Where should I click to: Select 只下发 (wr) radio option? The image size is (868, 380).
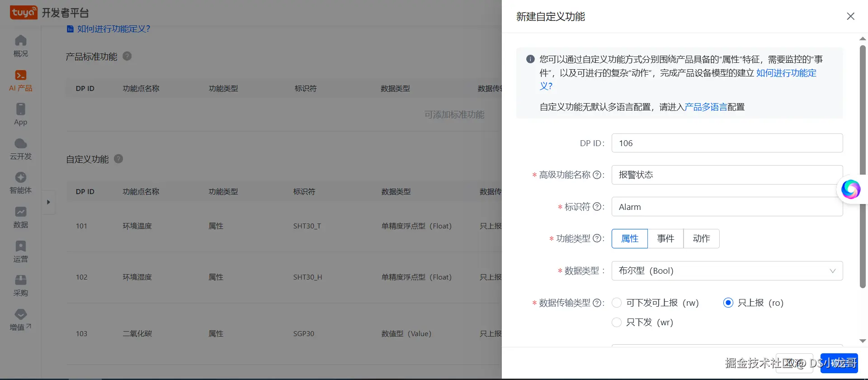click(617, 322)
